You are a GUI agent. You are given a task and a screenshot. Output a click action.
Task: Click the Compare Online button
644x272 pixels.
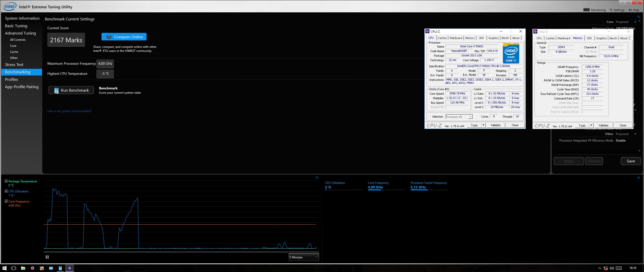[x=124, y=37]
